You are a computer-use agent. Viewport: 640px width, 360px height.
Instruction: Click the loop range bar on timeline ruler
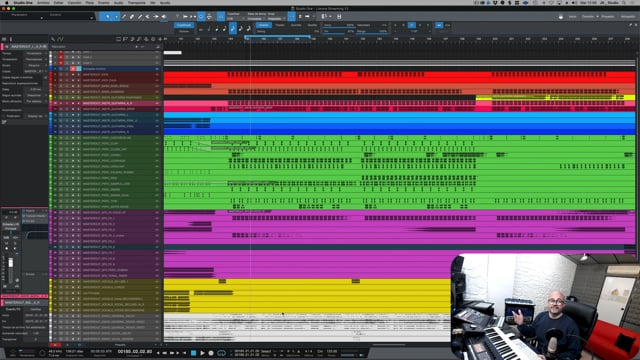278,36
